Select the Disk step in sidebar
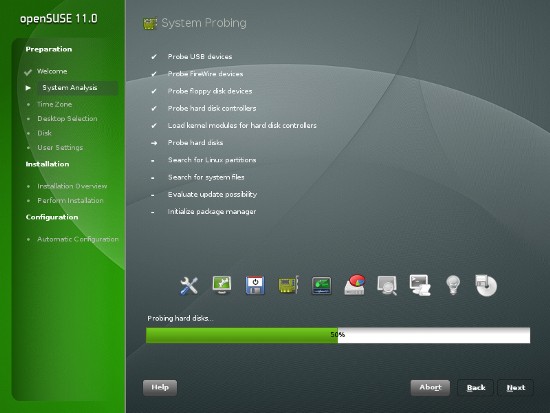 tap(45, 133)
